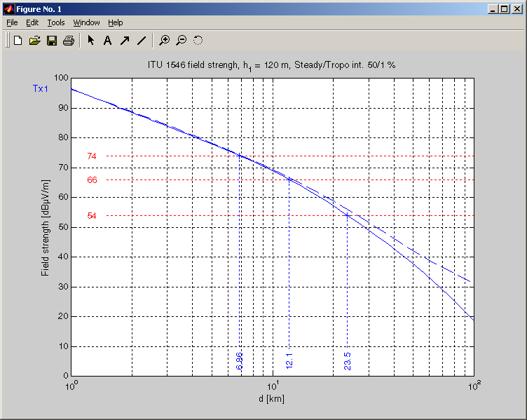The width and height of the screenshot is (527, 420).
Task: Click the y-axis tick label '80'
Action: [x=64, y=137]
